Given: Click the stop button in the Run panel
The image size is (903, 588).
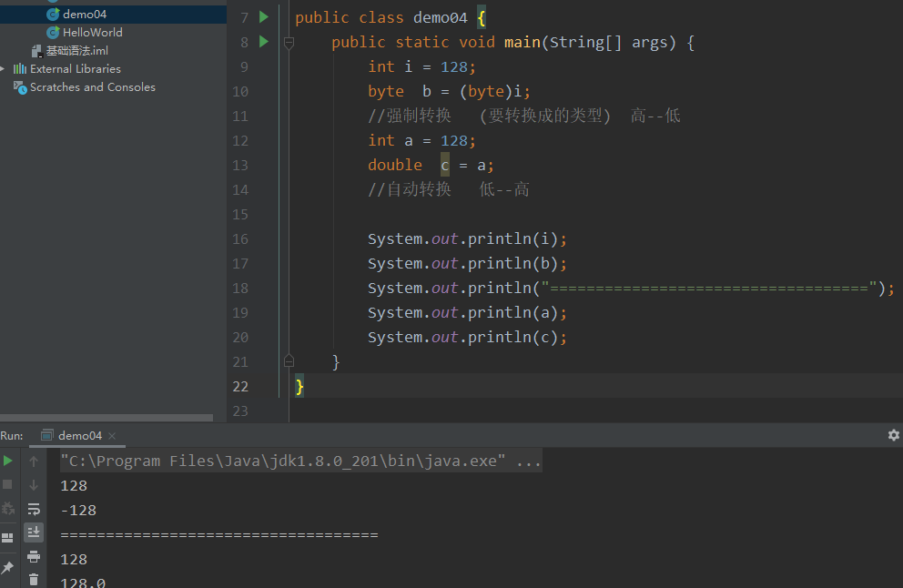Looking at the screenshot, I should [8, 485].
